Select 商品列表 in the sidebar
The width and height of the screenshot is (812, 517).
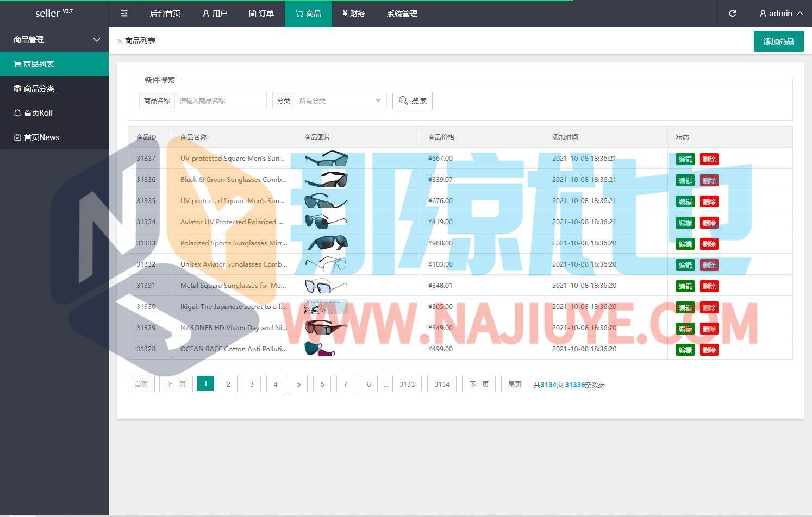tap(38, 64)
